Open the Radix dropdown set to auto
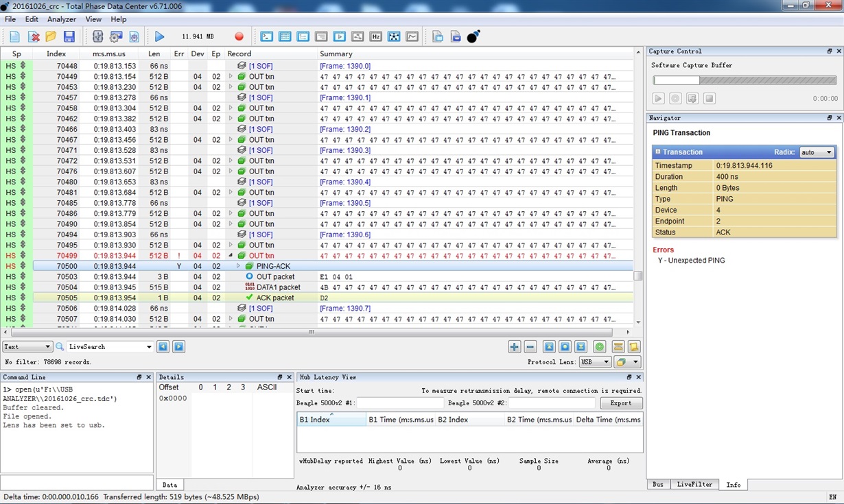 pyautogui.click(x=817, y=152)
